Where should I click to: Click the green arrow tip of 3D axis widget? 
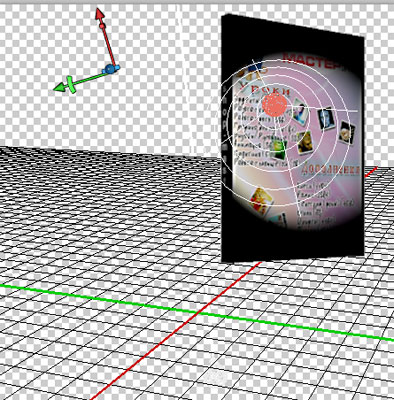pyautogui.click(x=59, y=87)
